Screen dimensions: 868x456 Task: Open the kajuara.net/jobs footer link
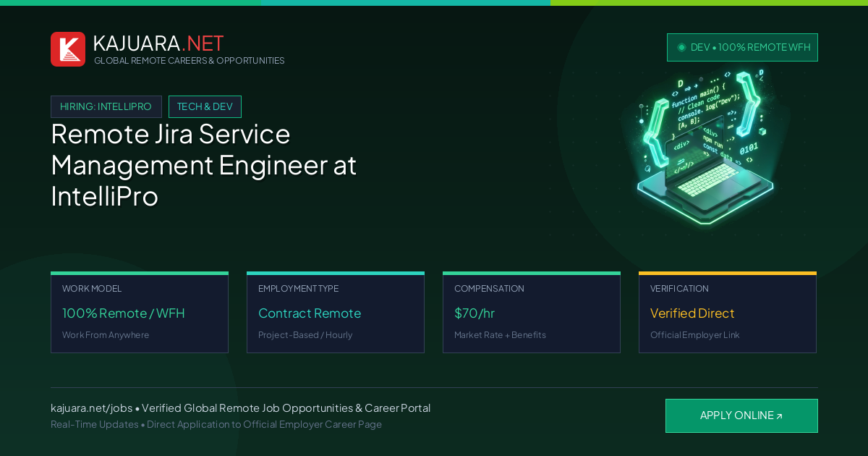pos(91,408)
